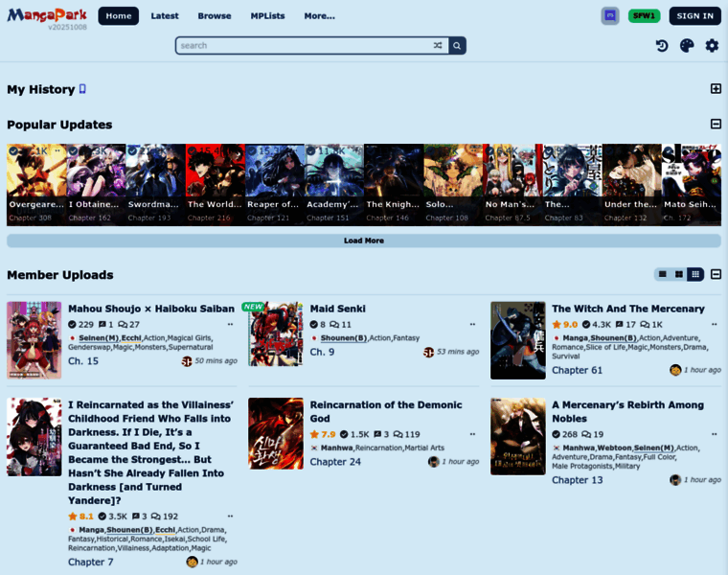Open Ch. 15 of Mahou Shoujo
The height and width of the screenshot is (575, 728).
pos(83,361)
